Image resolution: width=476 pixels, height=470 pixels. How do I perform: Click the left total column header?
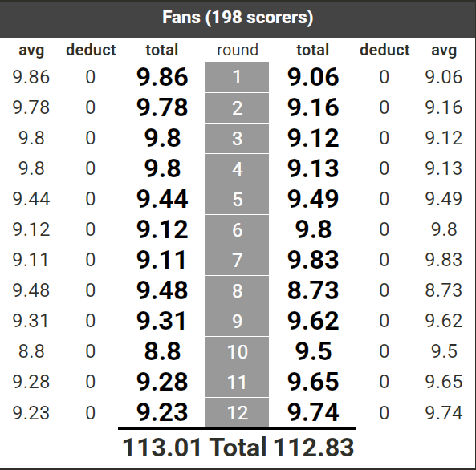162,50
